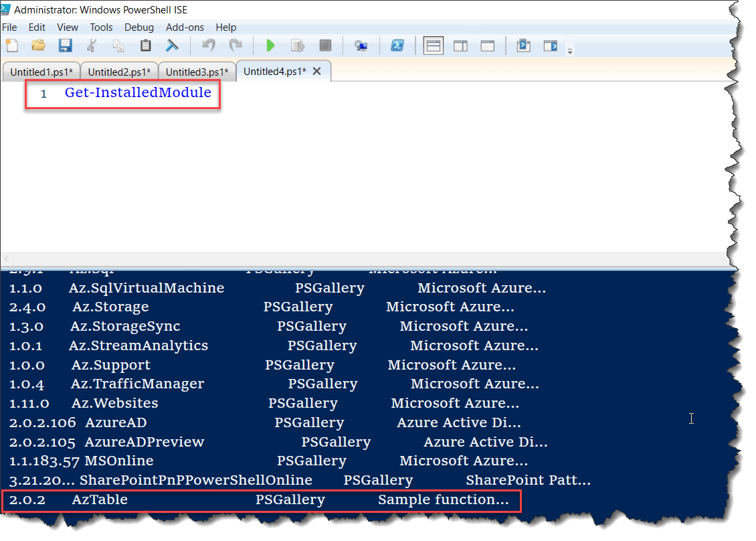Select Az.Websites module name
Image resolution: width=756 pixels, height=541 pixels.
(115, 403)
